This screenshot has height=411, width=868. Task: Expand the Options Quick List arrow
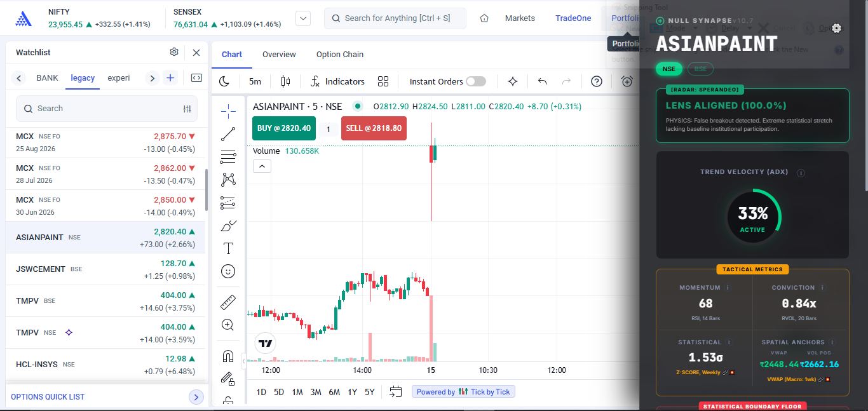tap(196, 397)
